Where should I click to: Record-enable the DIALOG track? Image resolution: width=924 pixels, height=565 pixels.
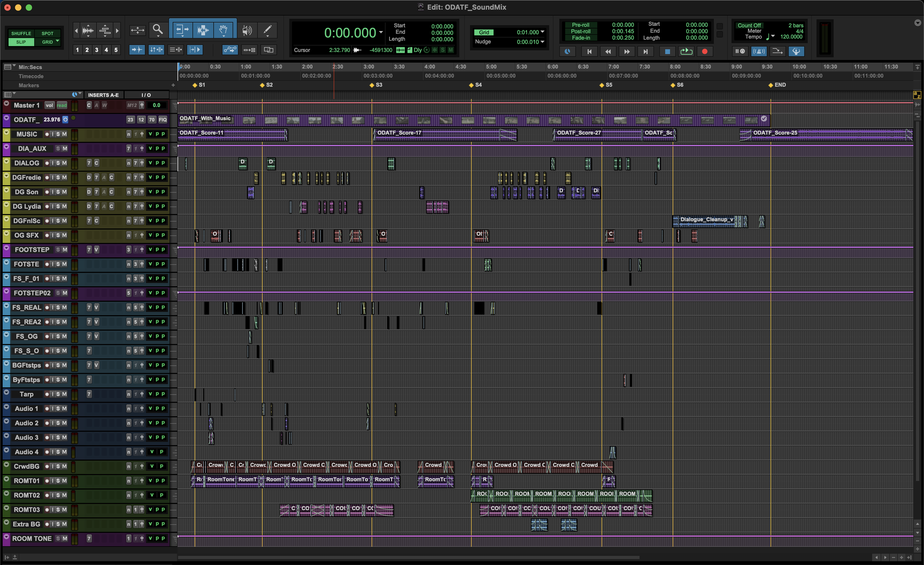coord(47,163)
